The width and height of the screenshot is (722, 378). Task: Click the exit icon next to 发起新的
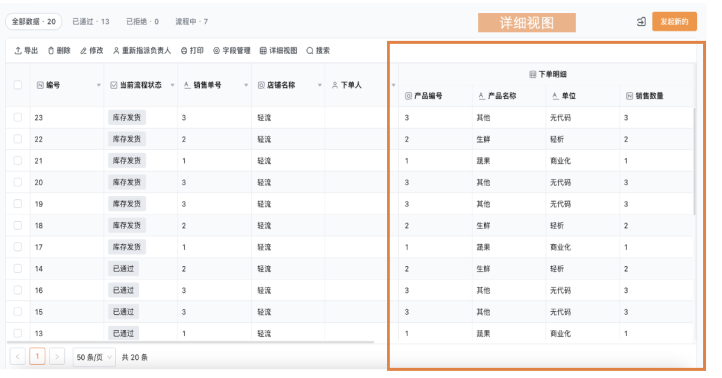tap(641, 22)
